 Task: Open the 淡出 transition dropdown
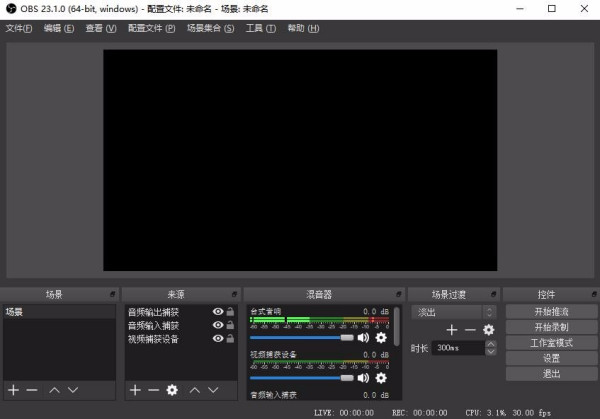[x=454, y=312]
